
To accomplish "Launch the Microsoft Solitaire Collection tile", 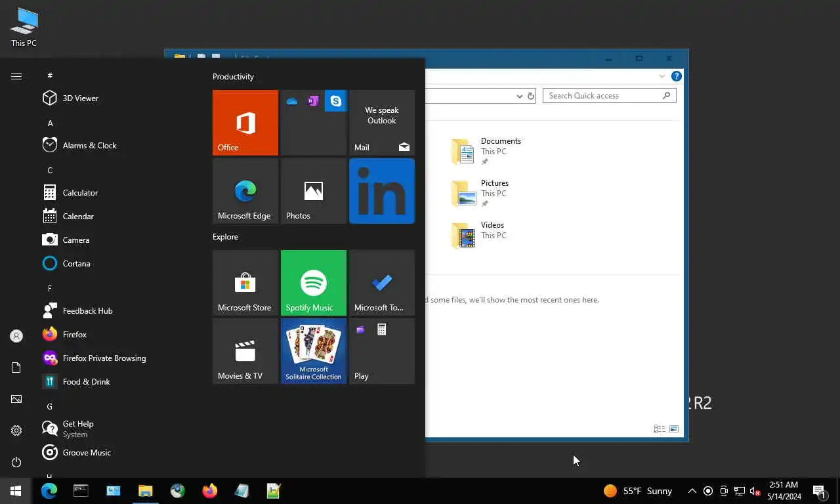I will [x=314, y=351].
